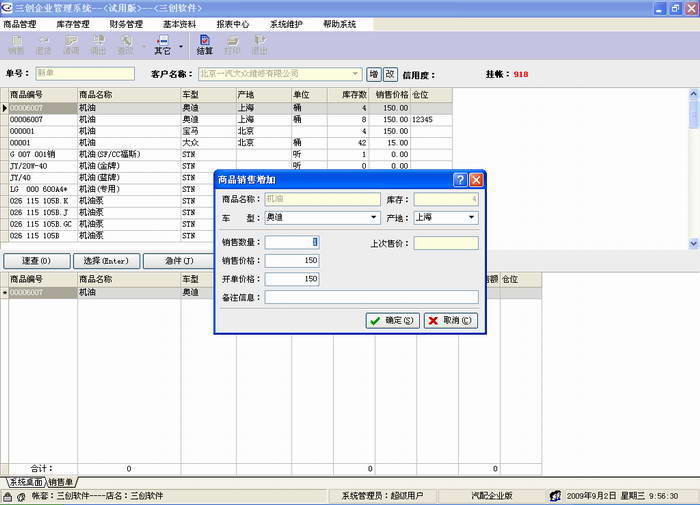Screen dimensions: 700x505
Task: Click the 挂帐 value 918
Action: (x=521, y=74)
